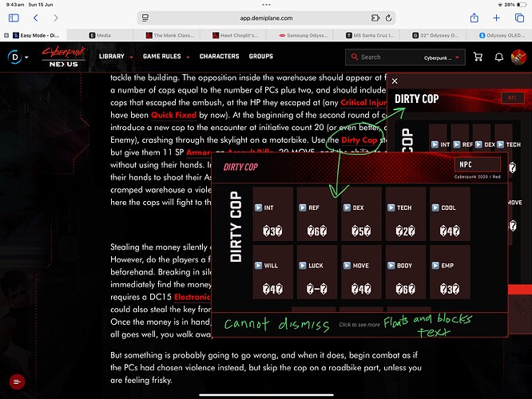This screenshot has height=399, width=532.
Task: Show tab overview icon
Action: (519, 18)
